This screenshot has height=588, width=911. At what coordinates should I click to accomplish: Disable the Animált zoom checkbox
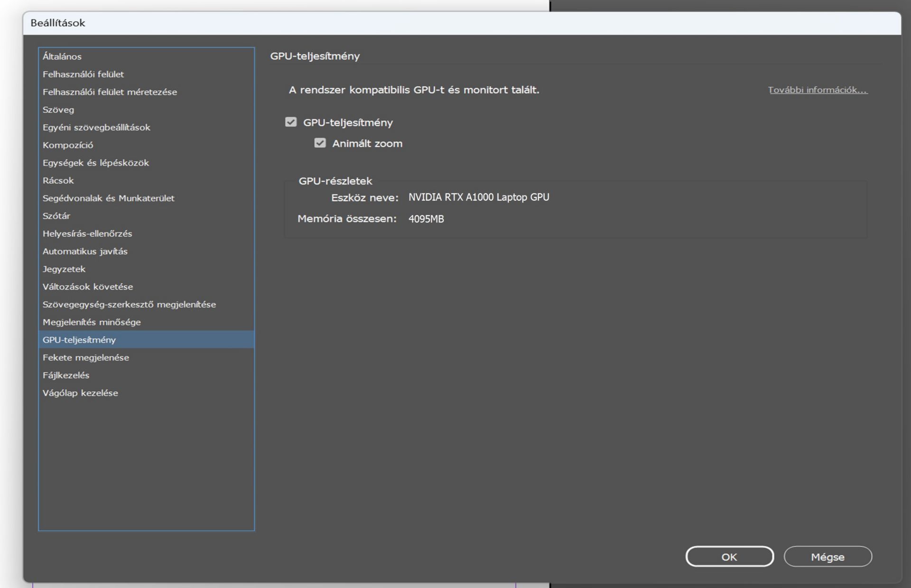(320, 143)
